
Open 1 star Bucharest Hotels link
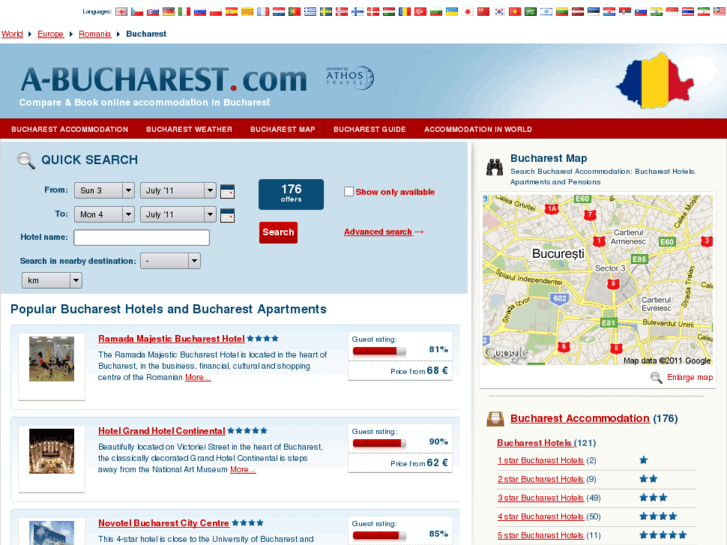tap(540, 461)
